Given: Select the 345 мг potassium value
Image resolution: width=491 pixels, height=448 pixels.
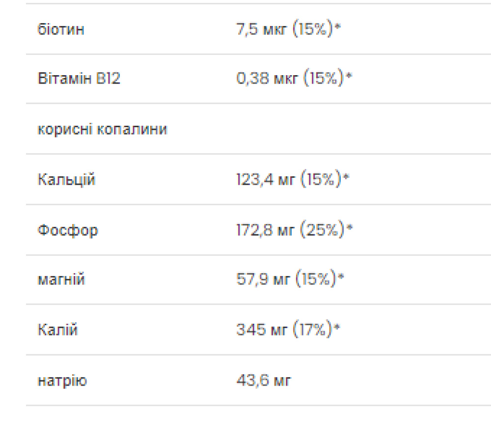Looking at the screenshot, I should pyautogui.click(x=262, y=330).
